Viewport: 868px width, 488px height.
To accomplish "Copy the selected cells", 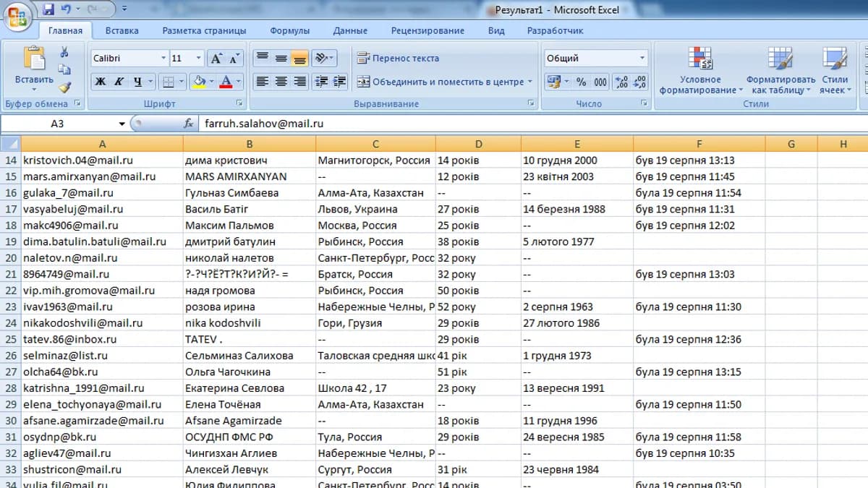I will pos(64,69).
